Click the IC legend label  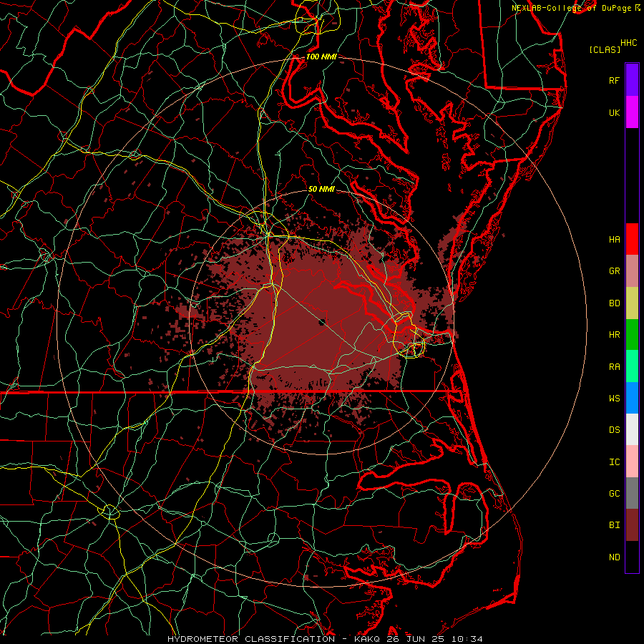click(x=614, y=462)
